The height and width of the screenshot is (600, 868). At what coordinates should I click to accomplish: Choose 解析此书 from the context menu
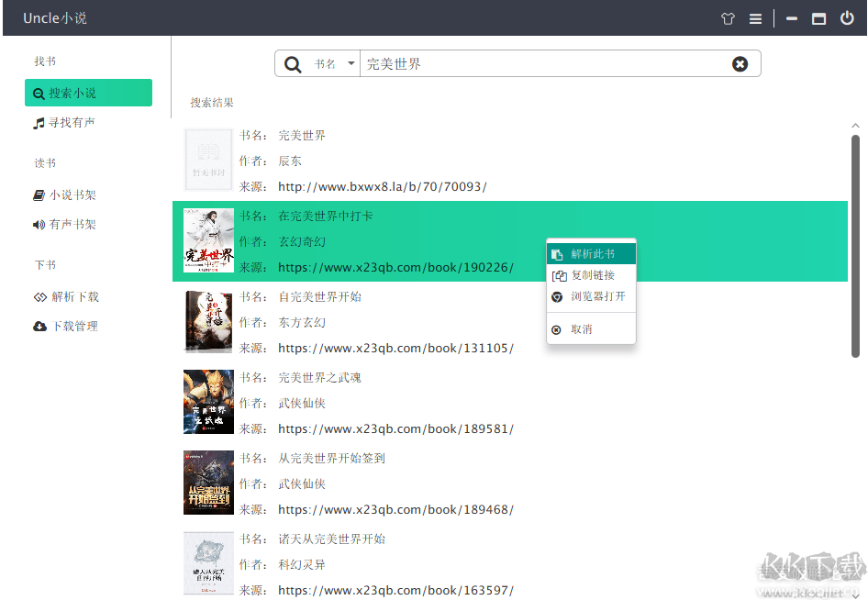(x=591, y=254)
